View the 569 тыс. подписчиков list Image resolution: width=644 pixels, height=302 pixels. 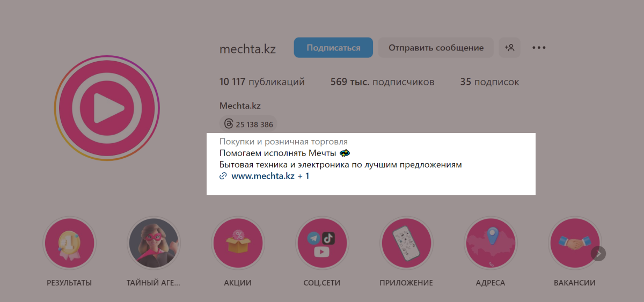(383, 82)
